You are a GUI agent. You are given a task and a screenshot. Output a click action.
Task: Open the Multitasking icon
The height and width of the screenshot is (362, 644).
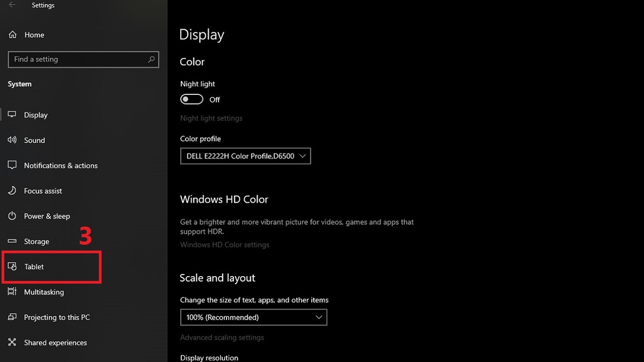(x=12, y=292)
